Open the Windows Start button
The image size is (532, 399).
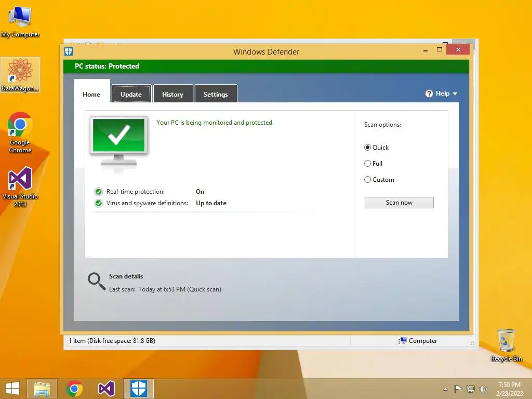point(12,389)
